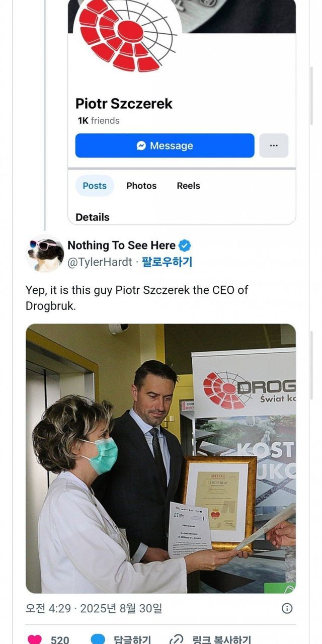Switch to the Reels tab
The image size is (322, 644).
click(x=189, y=186)
